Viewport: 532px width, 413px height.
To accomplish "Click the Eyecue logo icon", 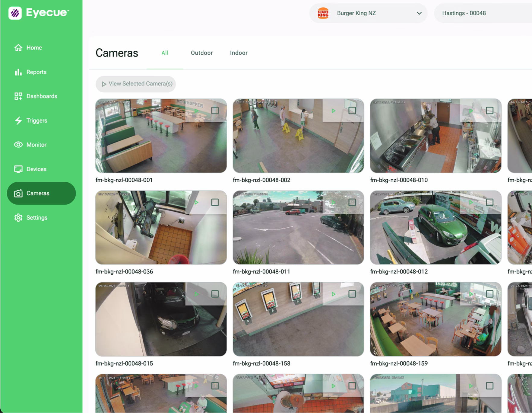I will tap(15, 13).
